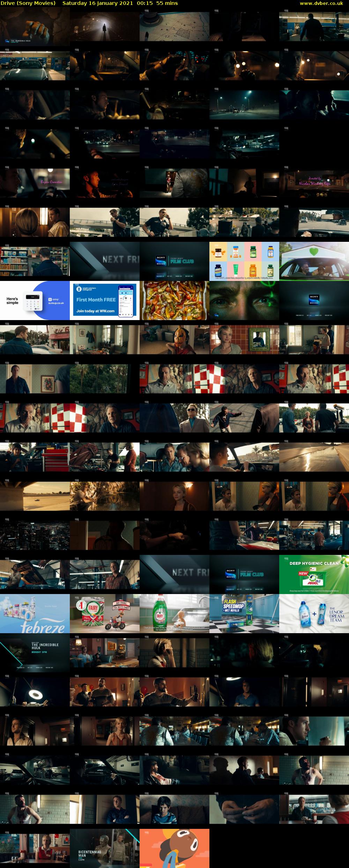Click the roasted vegetables tray thumbnail

(174, 301)
